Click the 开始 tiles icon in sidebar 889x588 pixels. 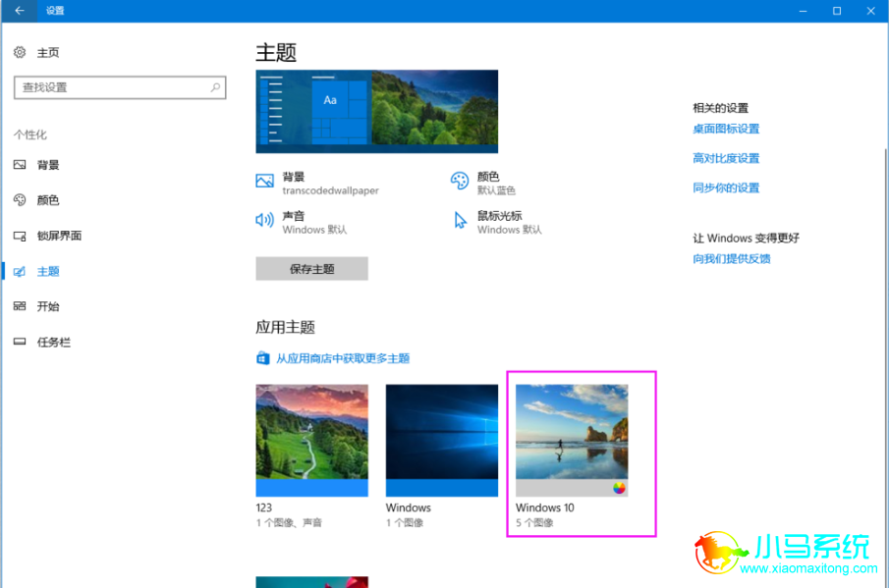pyautogui.click(x=20, y=306)
